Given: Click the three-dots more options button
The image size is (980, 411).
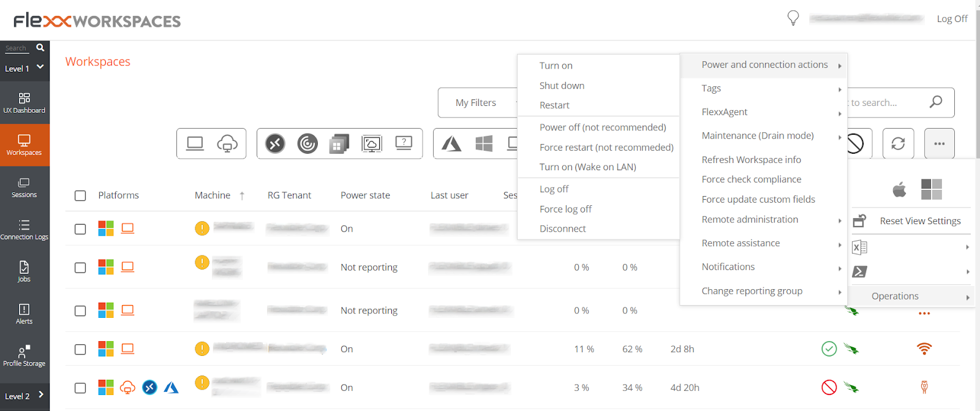Looking at the screenshot, I should pyautogui.click(x=940, y=143).
